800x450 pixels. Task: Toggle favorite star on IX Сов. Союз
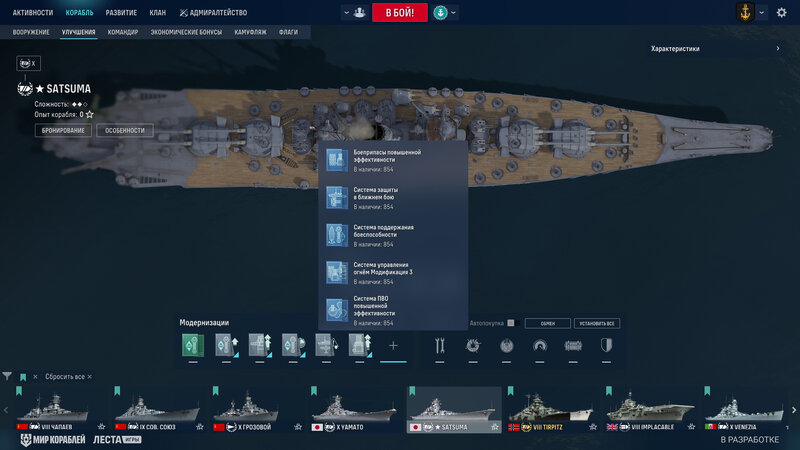199,427
